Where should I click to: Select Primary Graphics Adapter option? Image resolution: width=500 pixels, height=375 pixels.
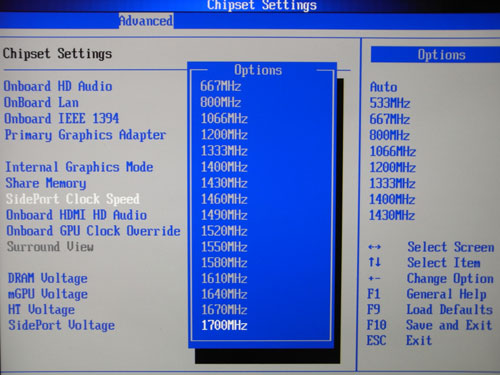85,135
